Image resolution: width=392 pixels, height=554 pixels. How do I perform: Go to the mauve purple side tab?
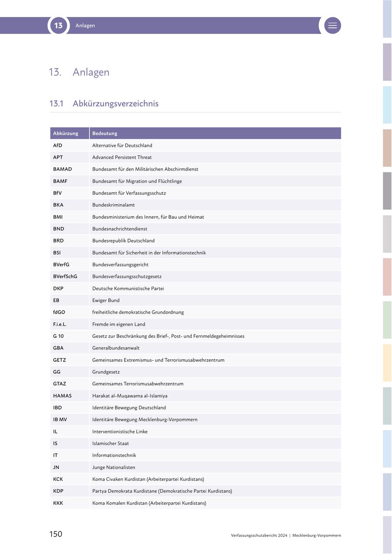[387, 62]
